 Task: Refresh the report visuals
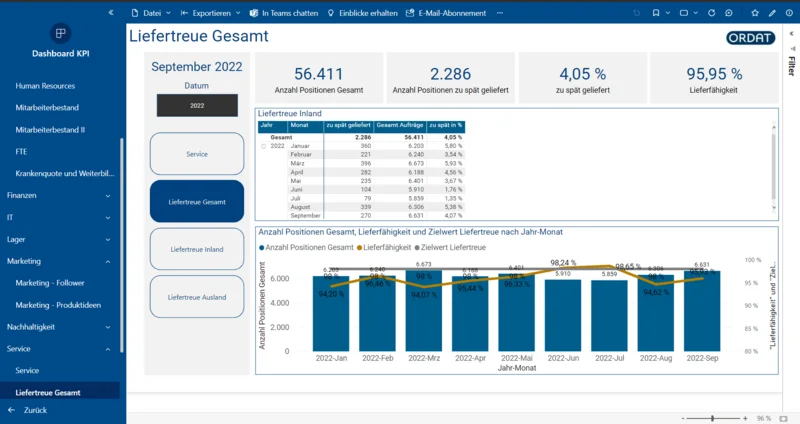711,13
